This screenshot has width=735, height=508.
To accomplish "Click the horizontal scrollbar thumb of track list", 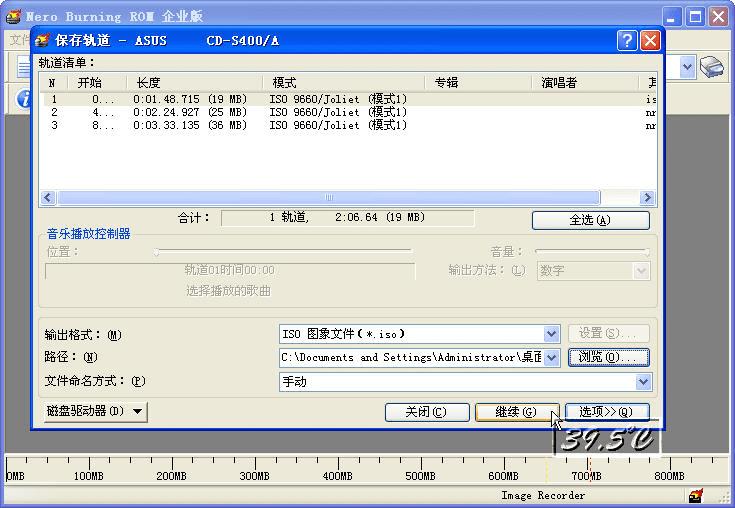I will click(329, 198).
